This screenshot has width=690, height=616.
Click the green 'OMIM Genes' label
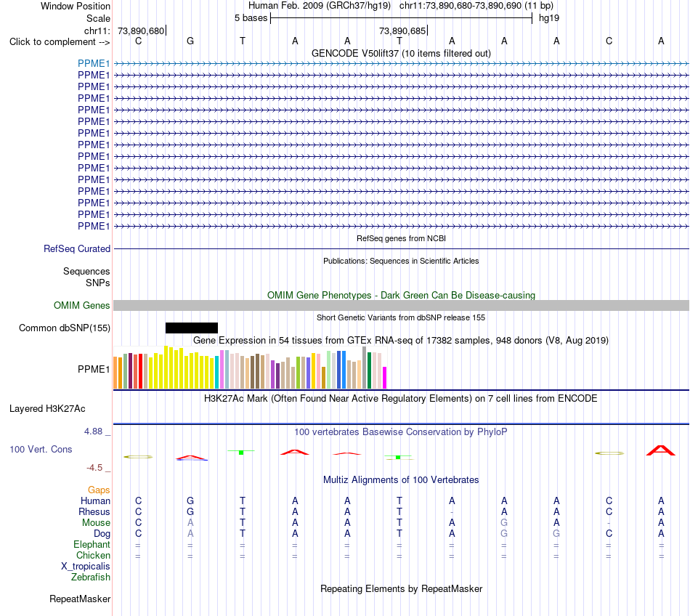click(81, 305)
